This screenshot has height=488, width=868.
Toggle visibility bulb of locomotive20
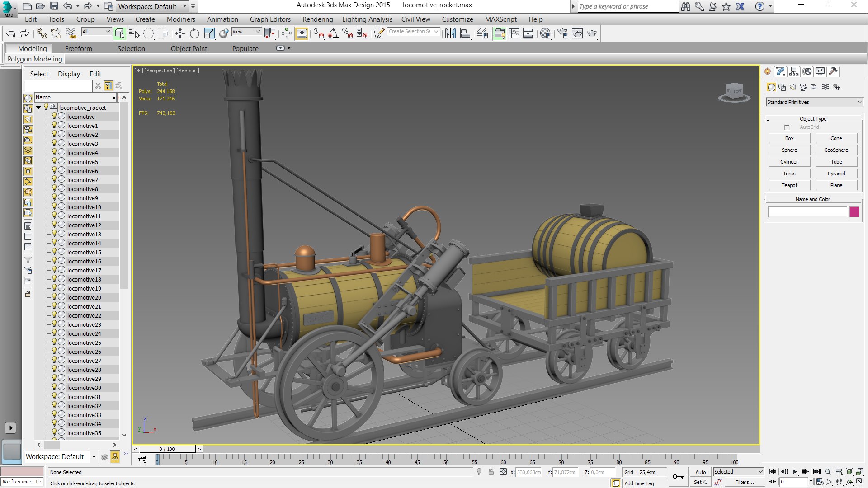tap(54, 297)
